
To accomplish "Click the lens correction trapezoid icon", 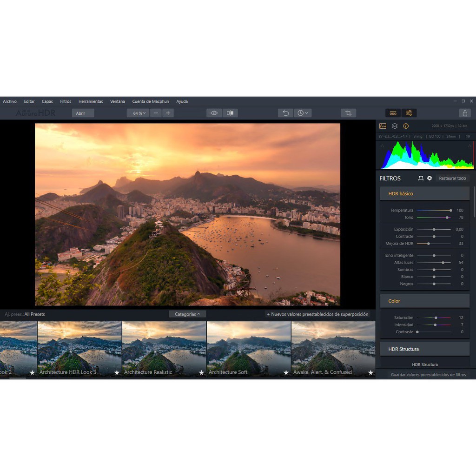I will [421, 178].
